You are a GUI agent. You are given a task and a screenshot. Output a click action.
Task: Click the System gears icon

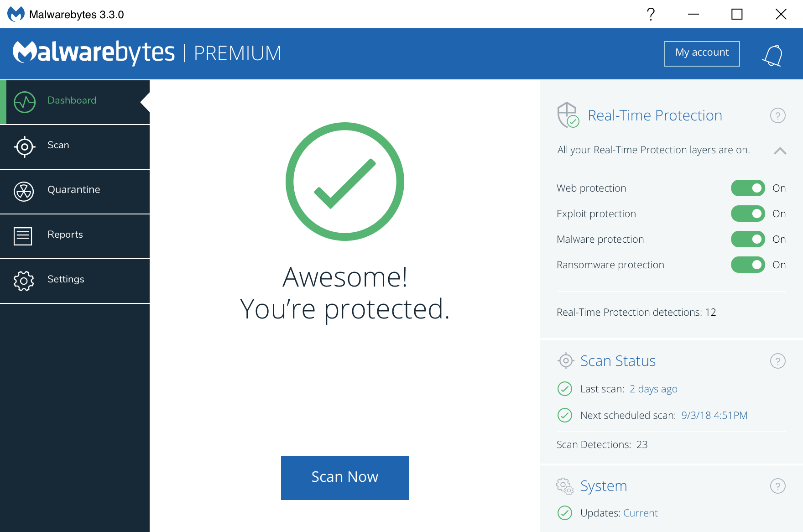pos(565,486)
